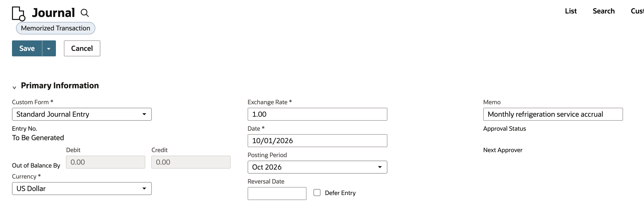The image size is (644, 207).
Task: Open search via the magnifier beside Journal
Action: (x=85, y=13)
